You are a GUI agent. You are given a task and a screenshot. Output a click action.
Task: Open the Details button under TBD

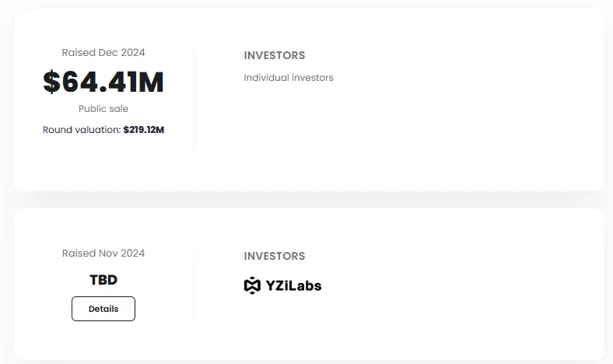pyautogui.click(x=103, y=309)
